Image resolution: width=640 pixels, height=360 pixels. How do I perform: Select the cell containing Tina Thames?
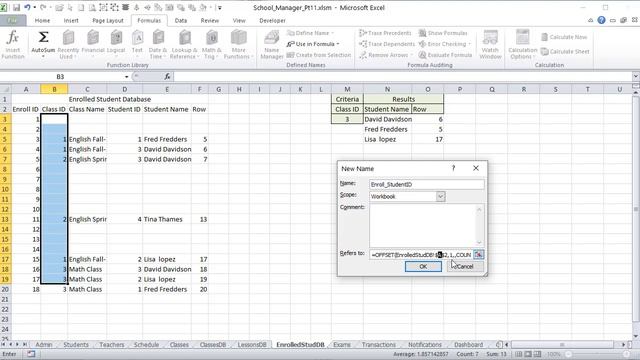(x=167, y=219)
